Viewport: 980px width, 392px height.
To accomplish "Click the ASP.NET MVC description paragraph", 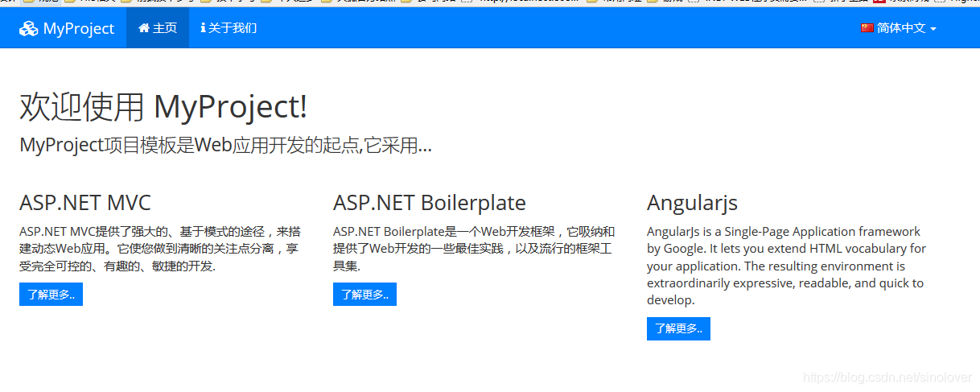I will [x=159, y=249].
